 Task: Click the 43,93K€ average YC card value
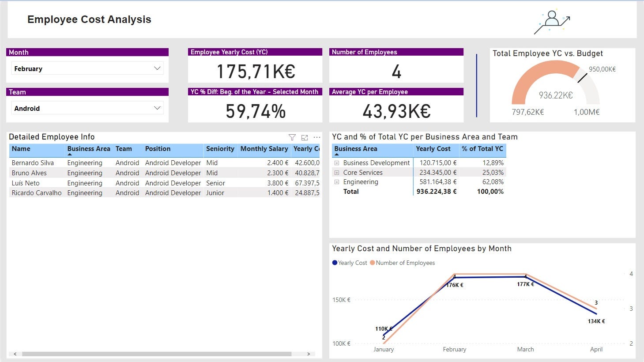pos(396,111)
